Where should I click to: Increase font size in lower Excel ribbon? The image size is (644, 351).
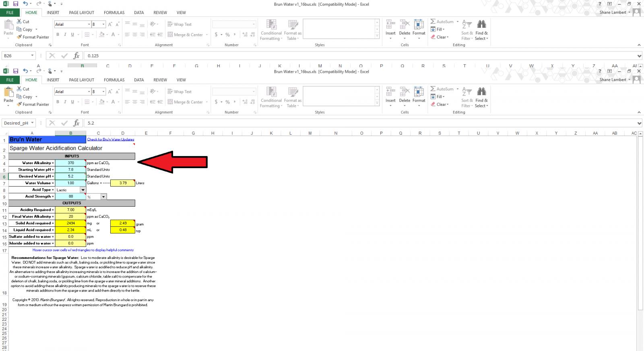110,92
